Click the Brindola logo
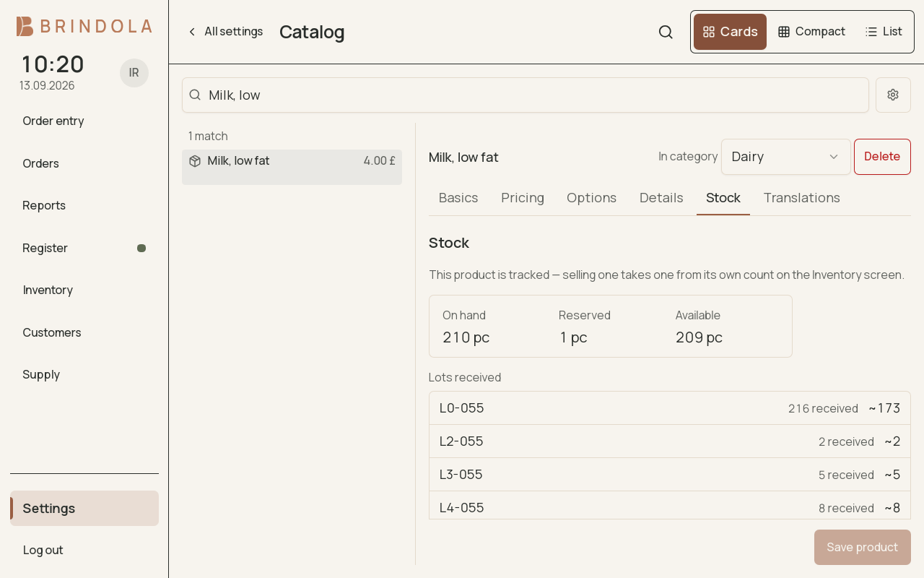Viewport: 924px width, 578px height. coord(84,27)
